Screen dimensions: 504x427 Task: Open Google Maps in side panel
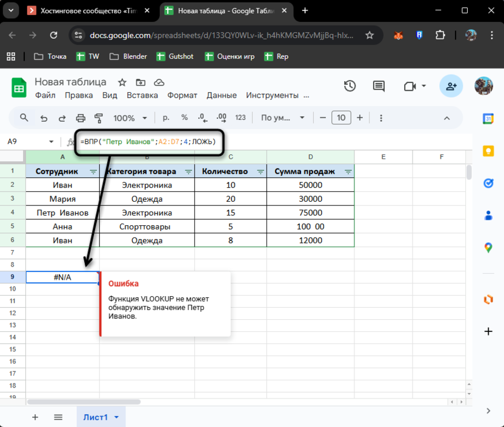[488, 247]
